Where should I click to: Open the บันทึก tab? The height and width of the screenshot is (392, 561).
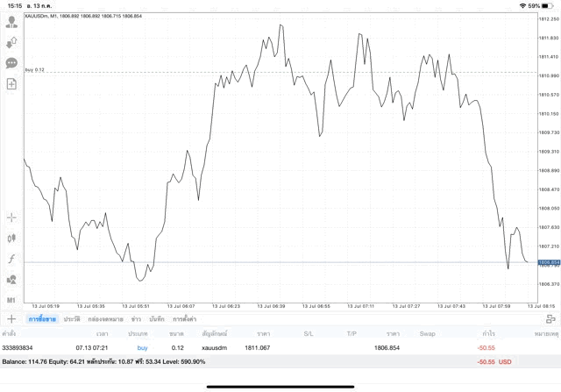click(x=157, y=319)
